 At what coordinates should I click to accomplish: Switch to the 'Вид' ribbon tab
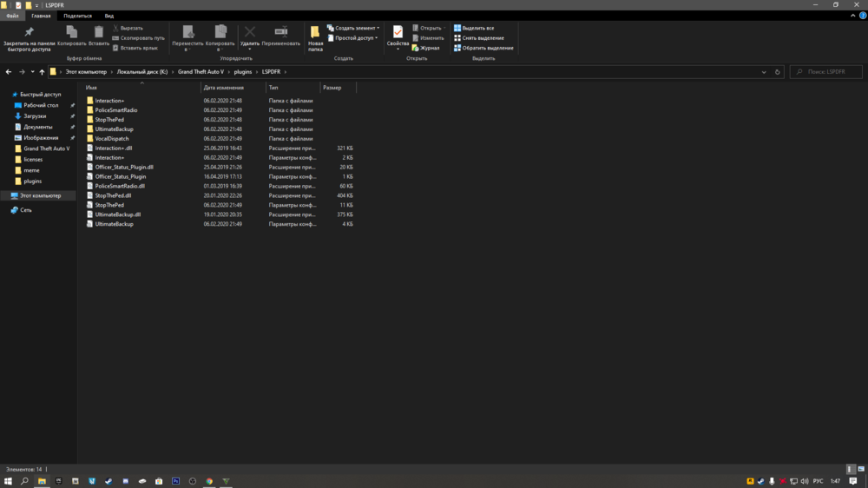coord(109,16)
